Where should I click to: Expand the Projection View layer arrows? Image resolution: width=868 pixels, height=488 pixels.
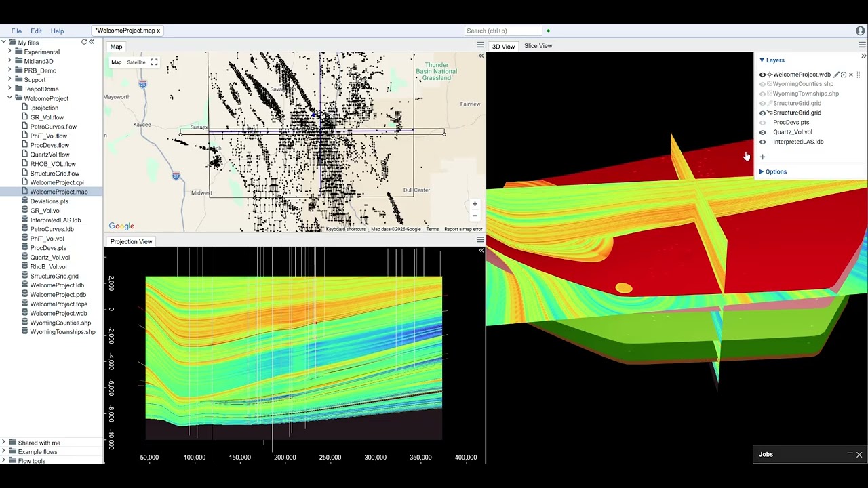pos(481,251)
